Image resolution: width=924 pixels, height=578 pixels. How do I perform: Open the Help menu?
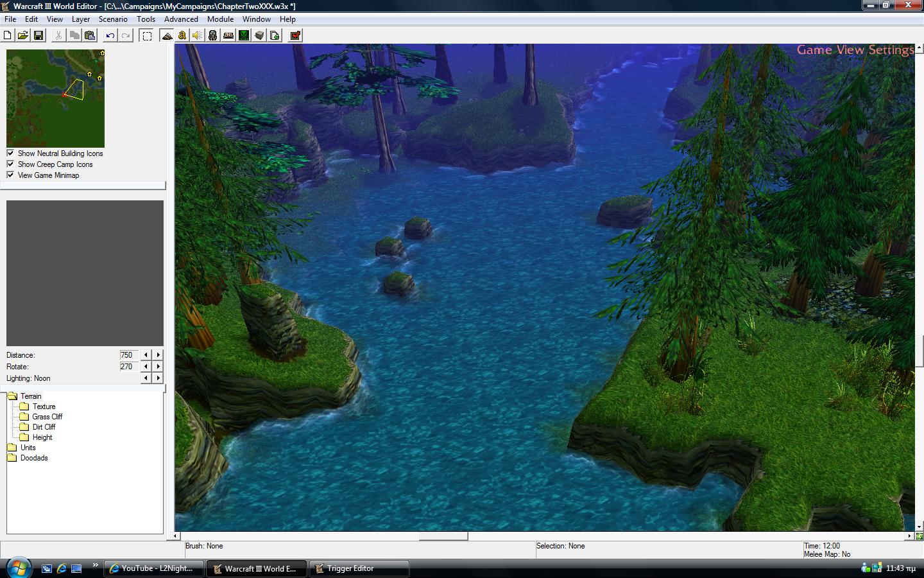pos(287,19)
